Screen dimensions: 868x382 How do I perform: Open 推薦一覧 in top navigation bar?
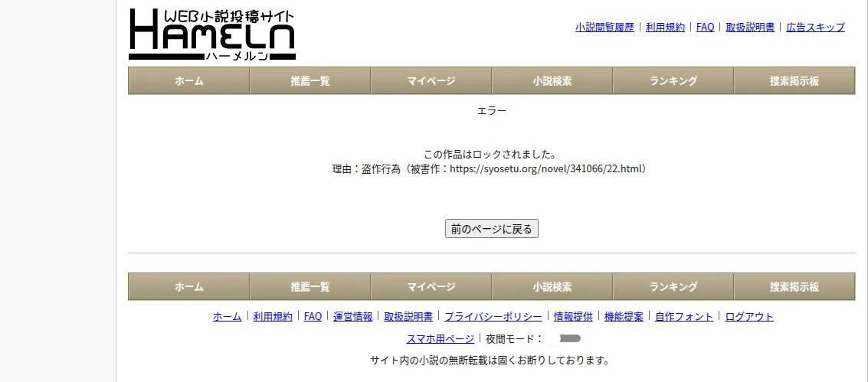[310, 80]
